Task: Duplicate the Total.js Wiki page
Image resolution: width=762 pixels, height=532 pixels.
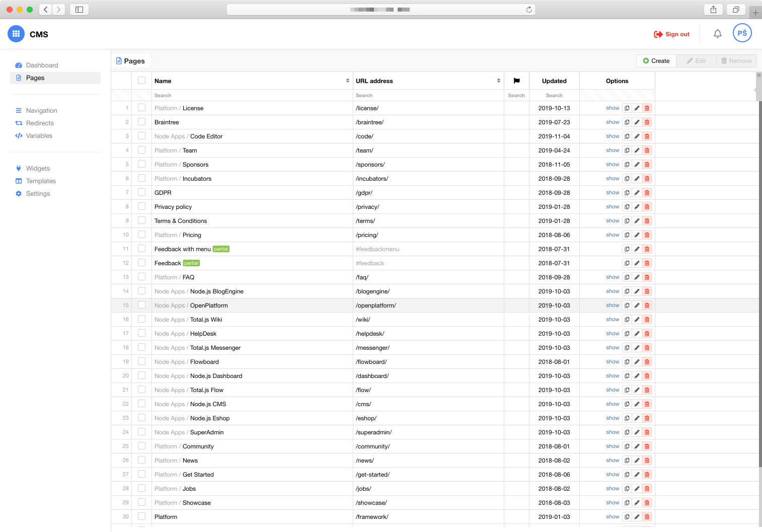Action: pos(627,320)
